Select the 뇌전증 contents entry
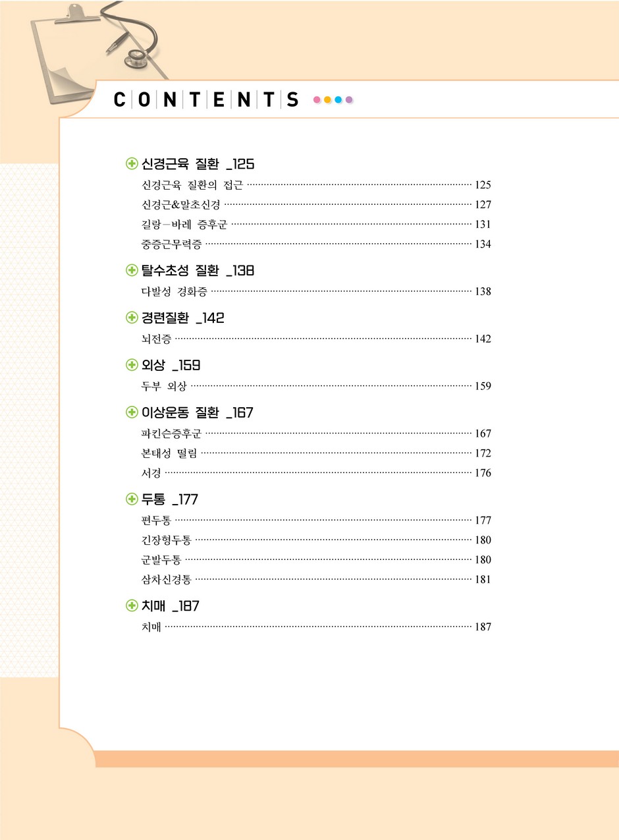The image size is (619, 840). tap(316, 339)
